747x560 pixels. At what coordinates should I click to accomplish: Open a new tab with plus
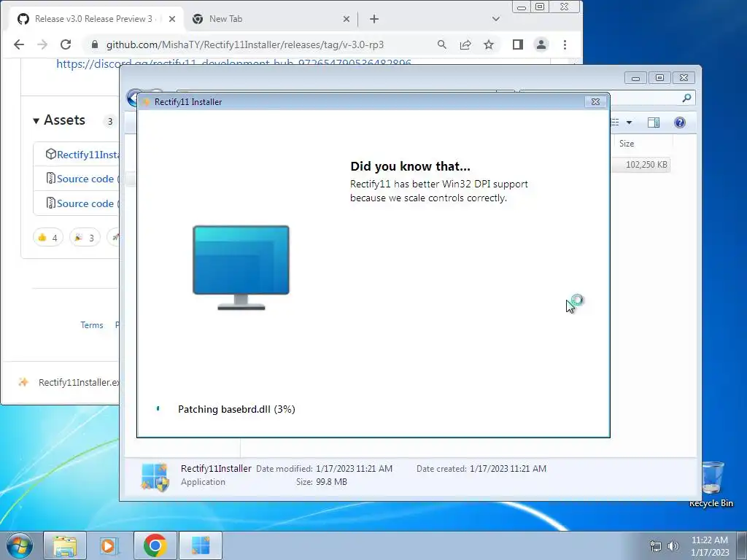(374, 19)
